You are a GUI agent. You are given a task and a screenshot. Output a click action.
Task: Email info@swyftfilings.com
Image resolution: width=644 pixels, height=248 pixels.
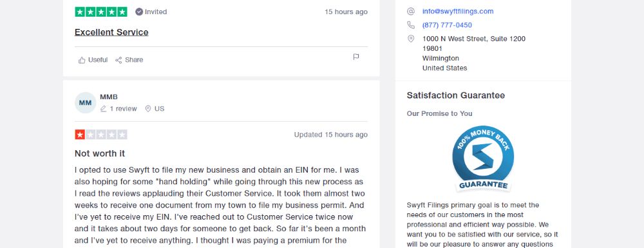458,12
